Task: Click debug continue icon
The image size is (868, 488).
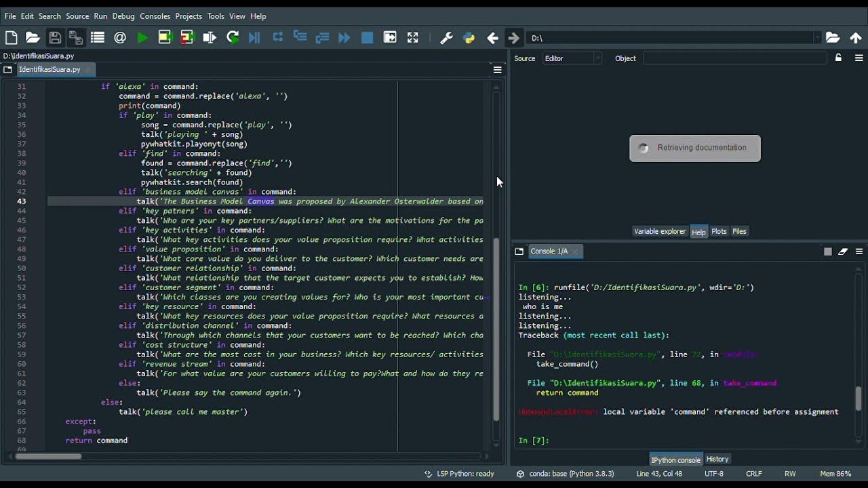Action: coord(344,38)
